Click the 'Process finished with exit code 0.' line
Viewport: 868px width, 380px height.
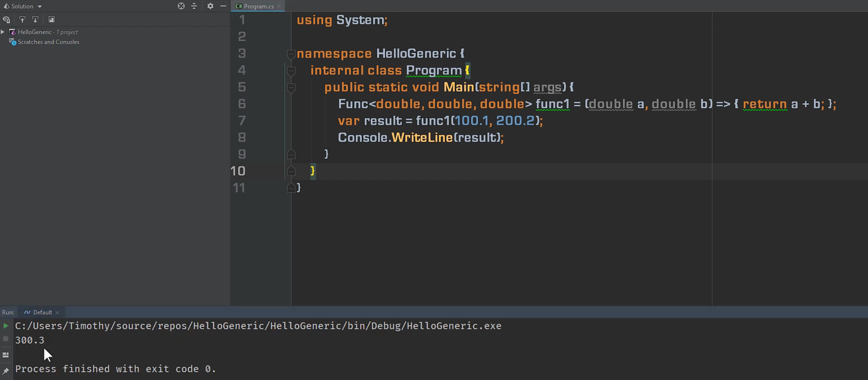point(115,369)
